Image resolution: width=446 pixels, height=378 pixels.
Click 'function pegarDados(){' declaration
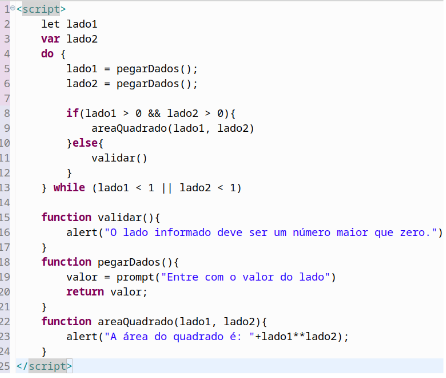(110, 262)
